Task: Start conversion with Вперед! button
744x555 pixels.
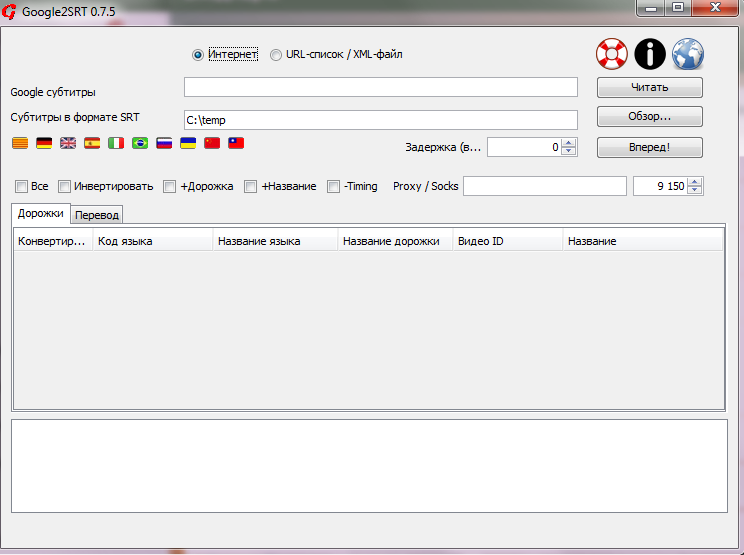Action: tap(650, 147)
